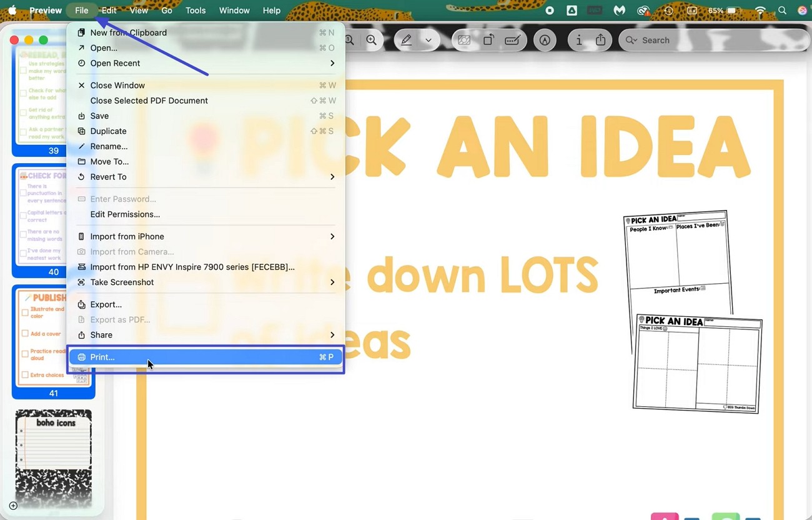
Task: Click the Zoom In magnifier icon
Action: coord(371,40)
